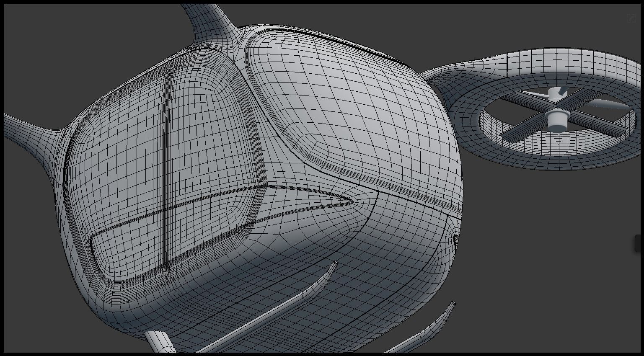Click the ducted rotor hub on the model
Screen dimensions: 644x356
pyautogui.click(x=557, y=119)
